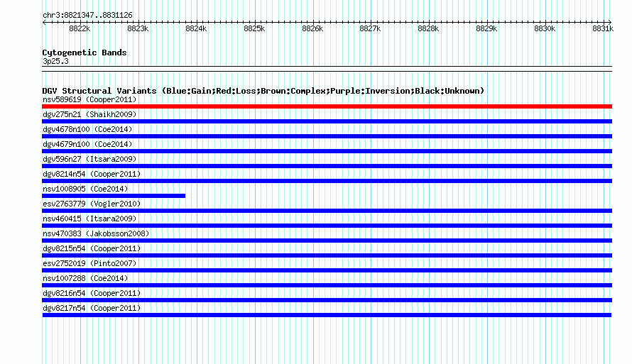Click the gain bar under dgv8214n54
632x364 pixels.
pos(327,181)
